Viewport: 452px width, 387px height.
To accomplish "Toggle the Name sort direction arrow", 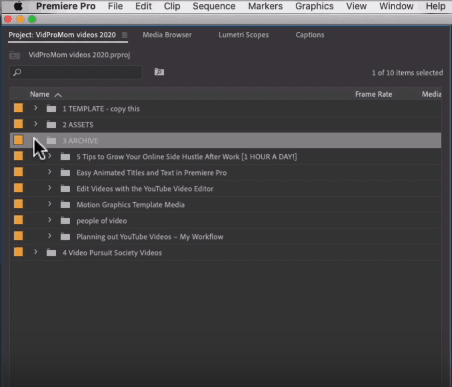I will pyautogui.click(x=58, y=95).
